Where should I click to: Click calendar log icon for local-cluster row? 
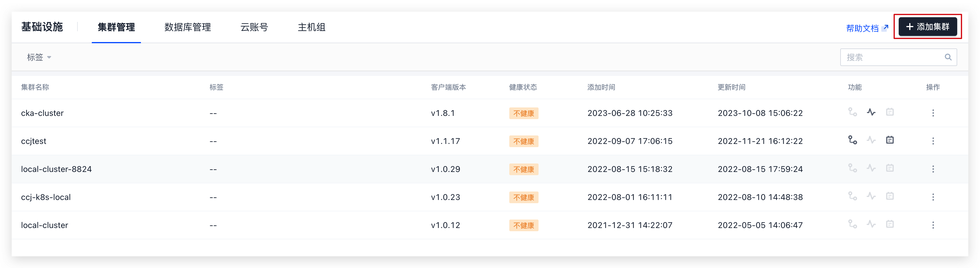(x=890, y=224)
